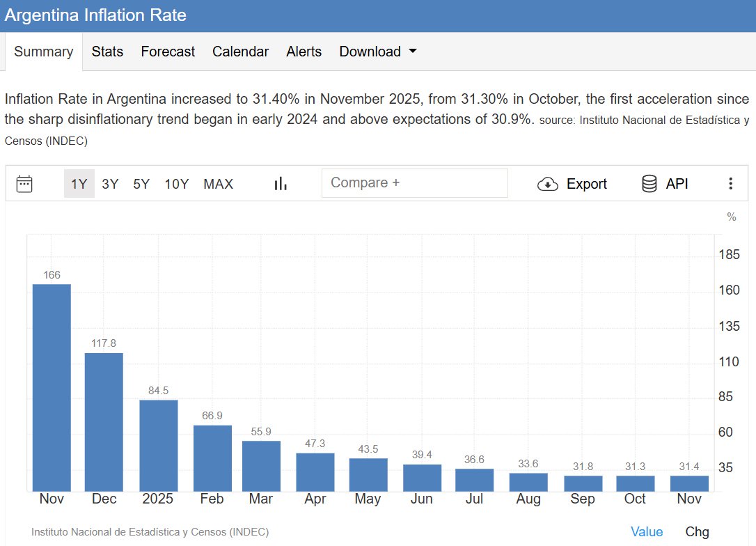Switch to the Forecast tab
Viewport: 756px width, 546px height.
(167, 51)
